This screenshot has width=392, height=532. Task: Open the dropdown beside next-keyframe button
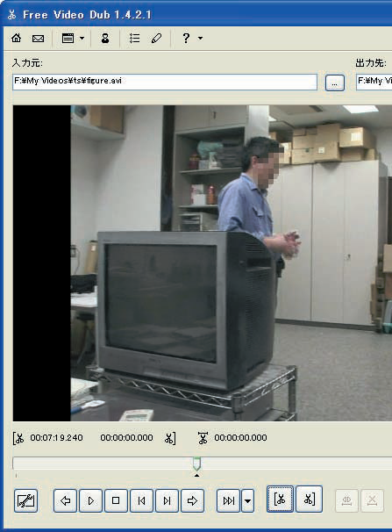247,500
